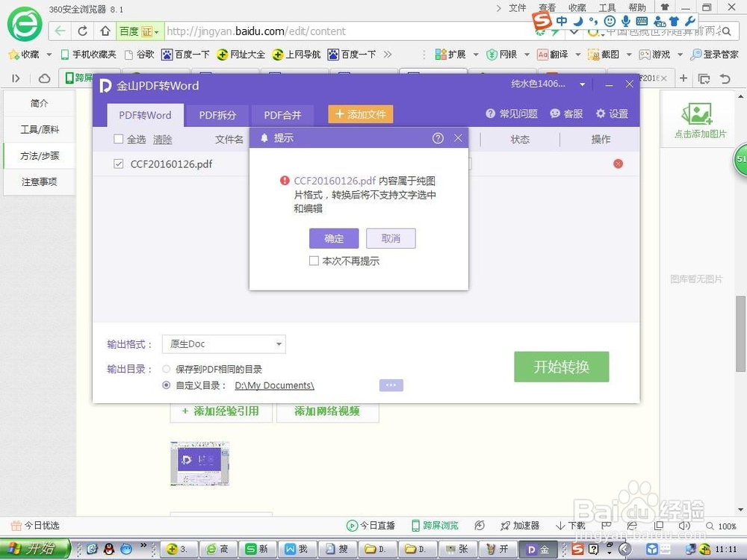This screenshot has width=747, height=560.
Task: Click the page vertical scrollbar
Action: 740,333
